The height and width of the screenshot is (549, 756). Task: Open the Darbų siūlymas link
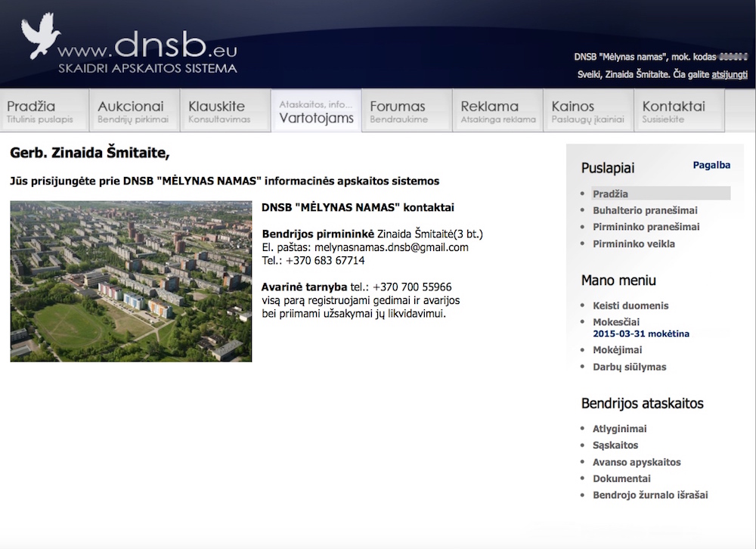pos(629,367)
